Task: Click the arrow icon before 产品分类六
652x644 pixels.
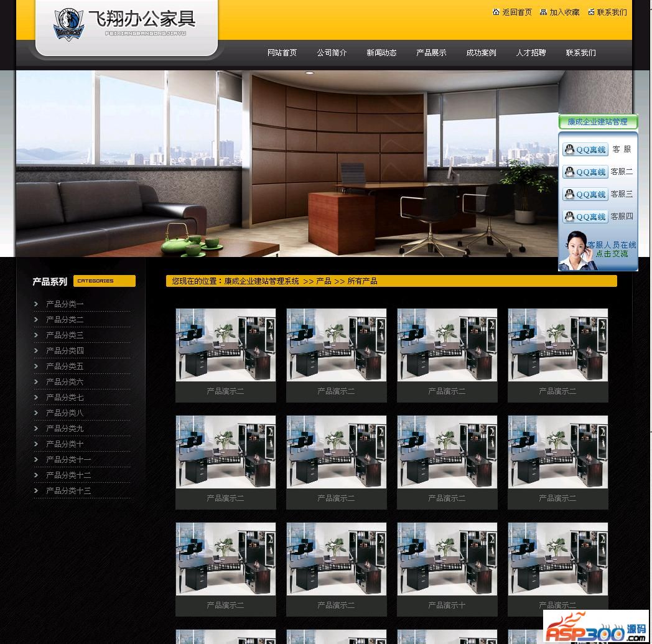Action: 36,381
